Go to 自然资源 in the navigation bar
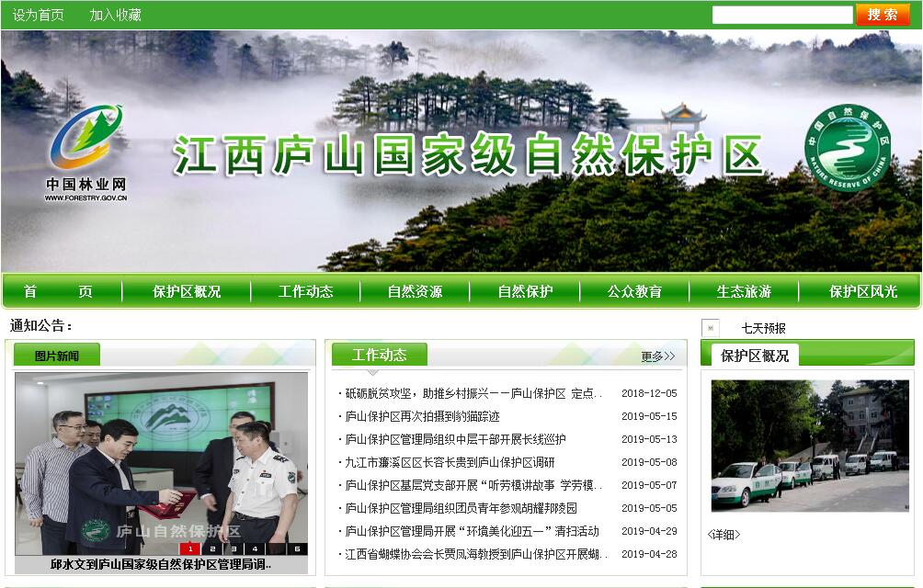Screen dimensions: 923x588 coord(415,291)
